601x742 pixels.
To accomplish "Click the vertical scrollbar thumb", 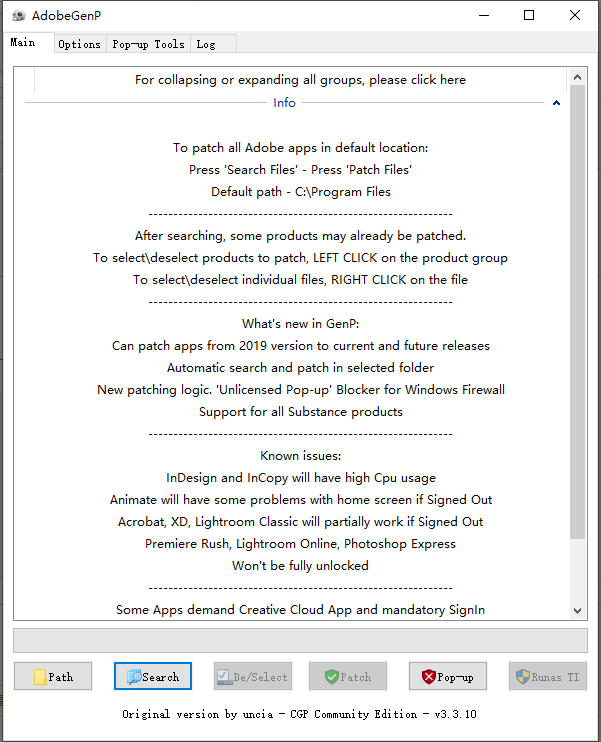I will point(577,312).
